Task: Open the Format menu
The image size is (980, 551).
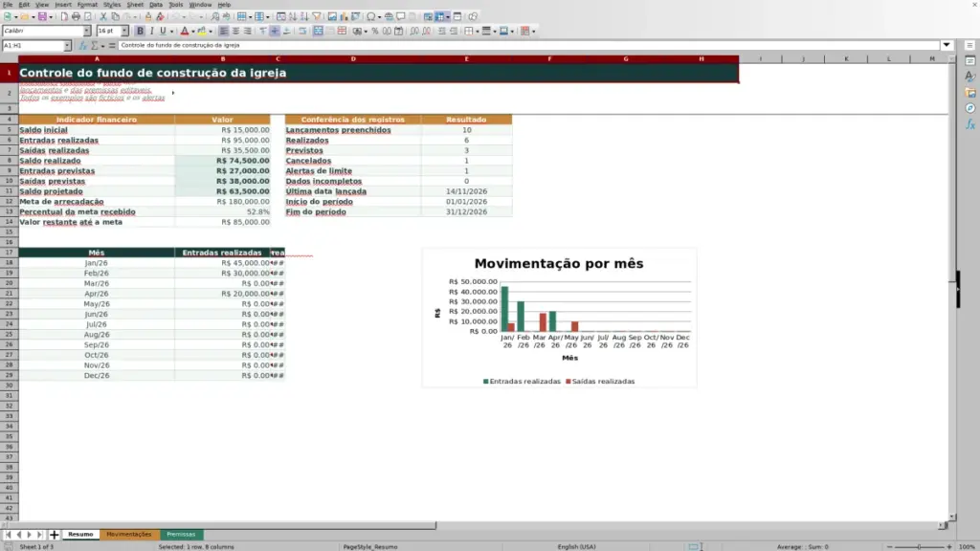Action: (x=87, y=5)
